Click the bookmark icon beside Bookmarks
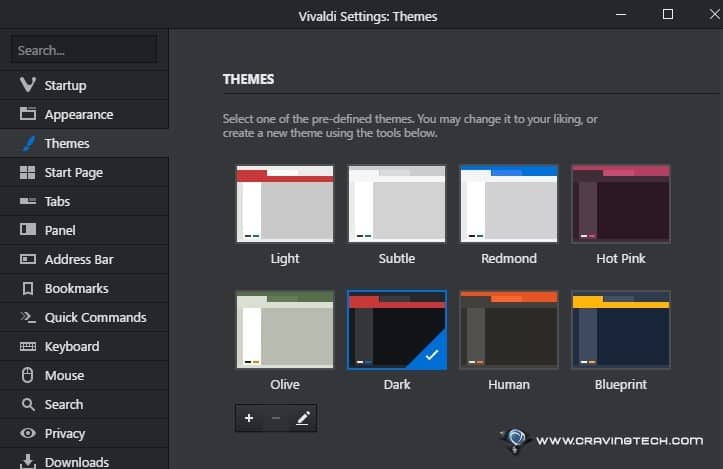The image size is (723, 469). tap(28, 288)
